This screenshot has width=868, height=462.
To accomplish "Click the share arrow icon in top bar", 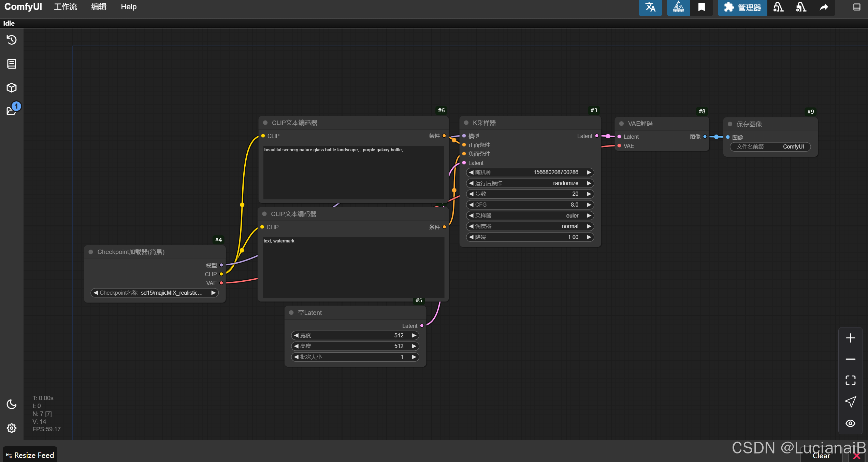I will coord(824,7).
